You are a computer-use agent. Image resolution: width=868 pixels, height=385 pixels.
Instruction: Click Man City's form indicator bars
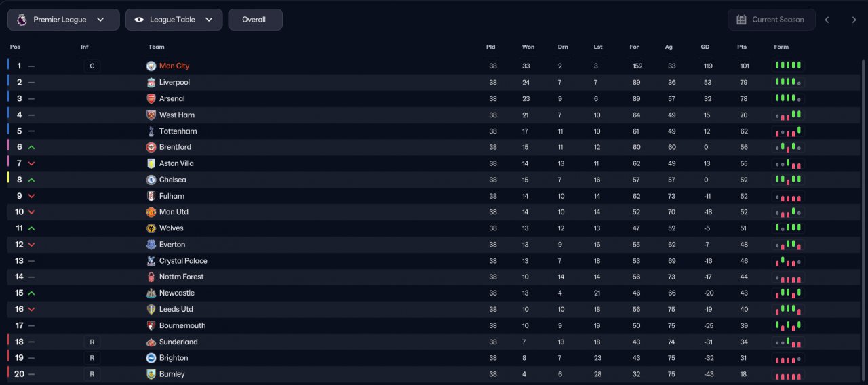tap(788, 66)
